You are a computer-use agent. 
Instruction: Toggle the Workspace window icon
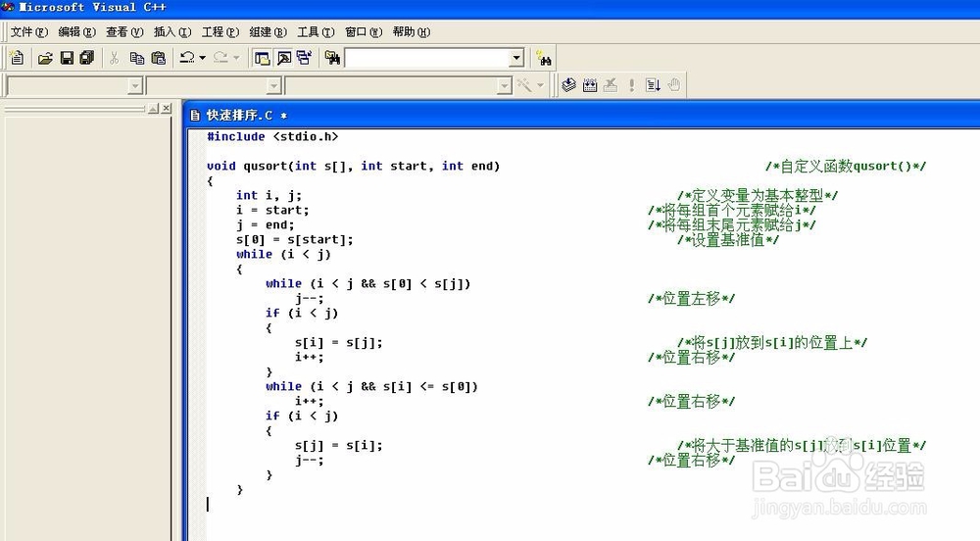[262, 58]
